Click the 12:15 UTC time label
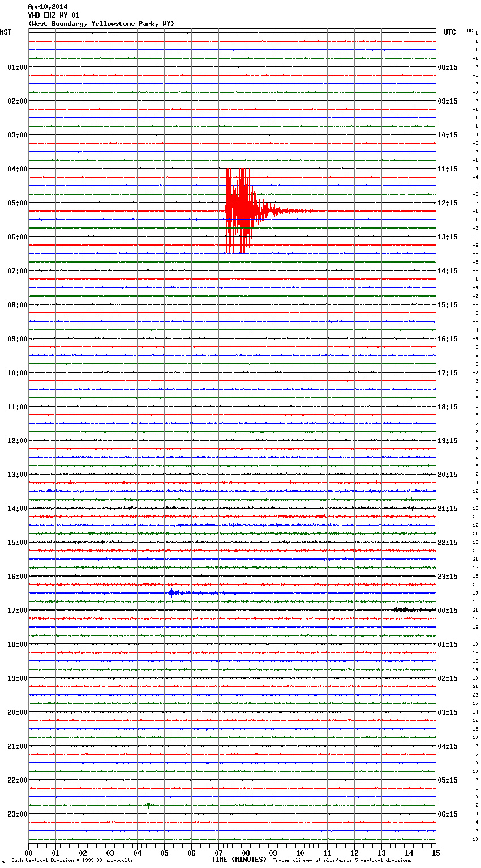Viewport: 481px width, 868px height. 448,203
